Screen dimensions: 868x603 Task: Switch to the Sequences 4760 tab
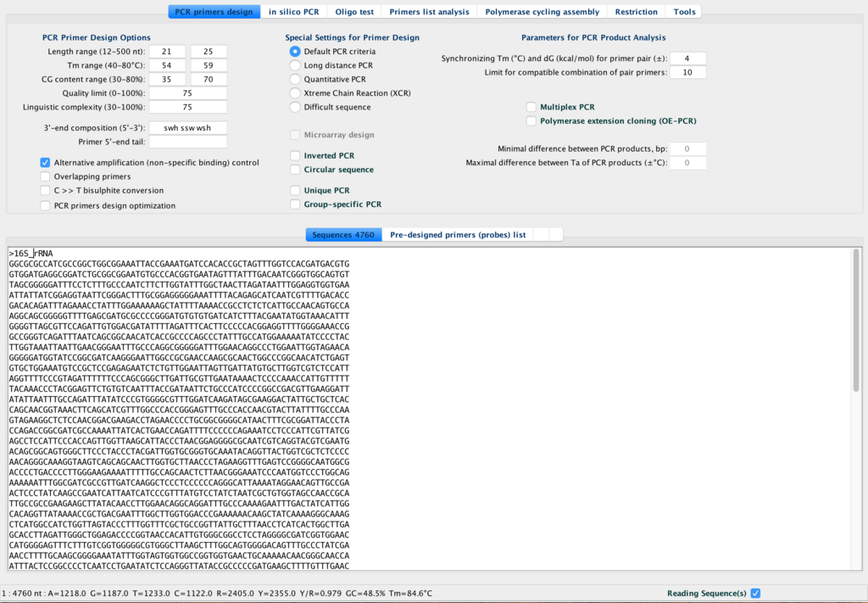click(x=344, y=235)
